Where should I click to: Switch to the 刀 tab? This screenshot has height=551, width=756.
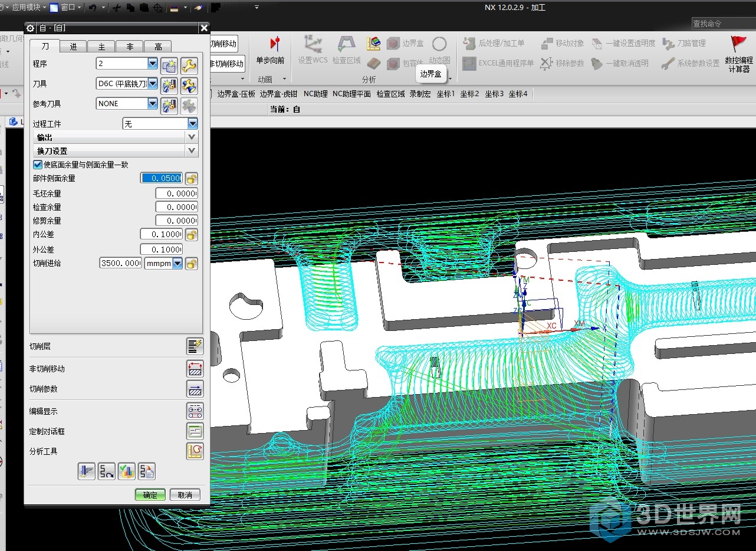(45, 47)
